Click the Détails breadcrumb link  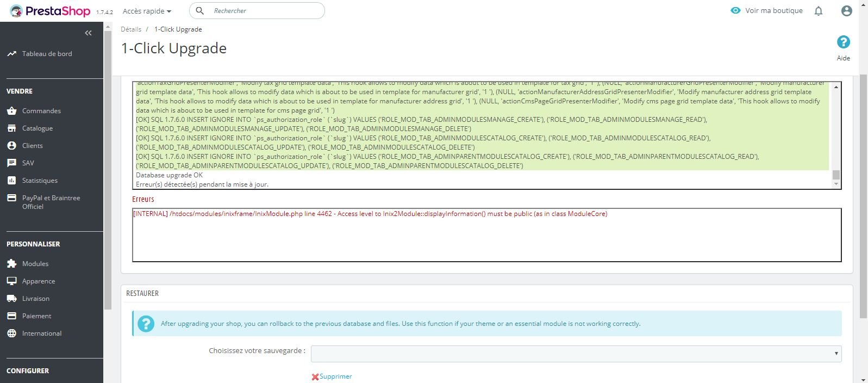click(x=131, y=29)
